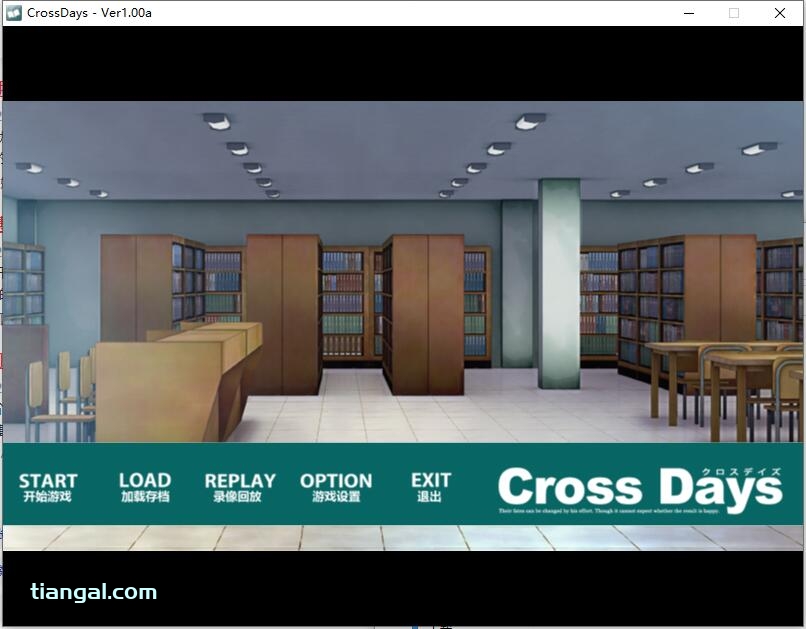Open the REPLAY 录像回放 menu
The width and height of the screenshot is (806, 629).
[240, 487]
